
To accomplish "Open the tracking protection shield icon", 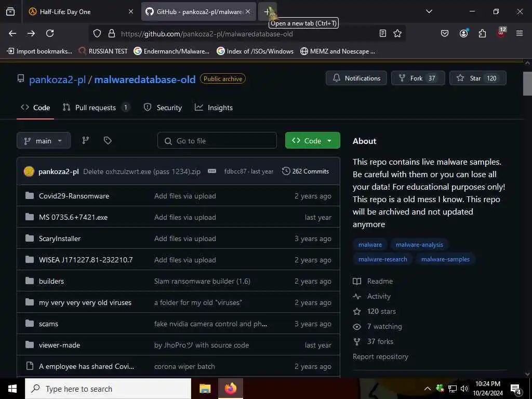I will click(x=97, y=34).
